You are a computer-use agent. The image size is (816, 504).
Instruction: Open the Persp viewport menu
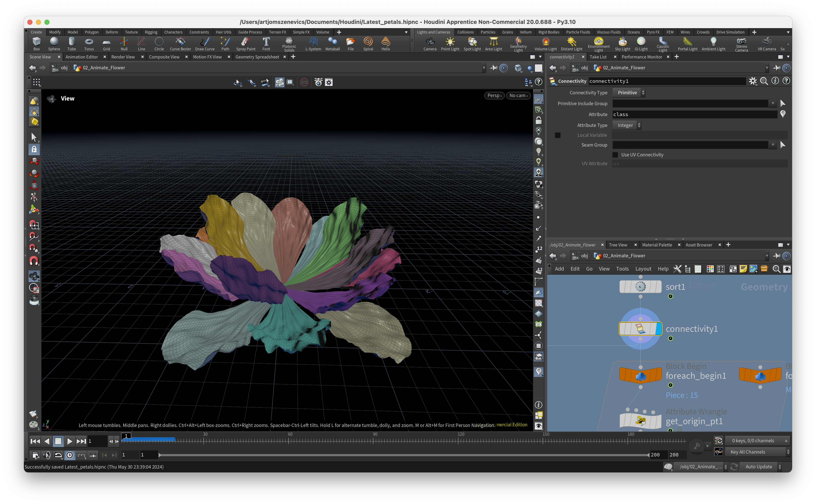tap(494, 95)
